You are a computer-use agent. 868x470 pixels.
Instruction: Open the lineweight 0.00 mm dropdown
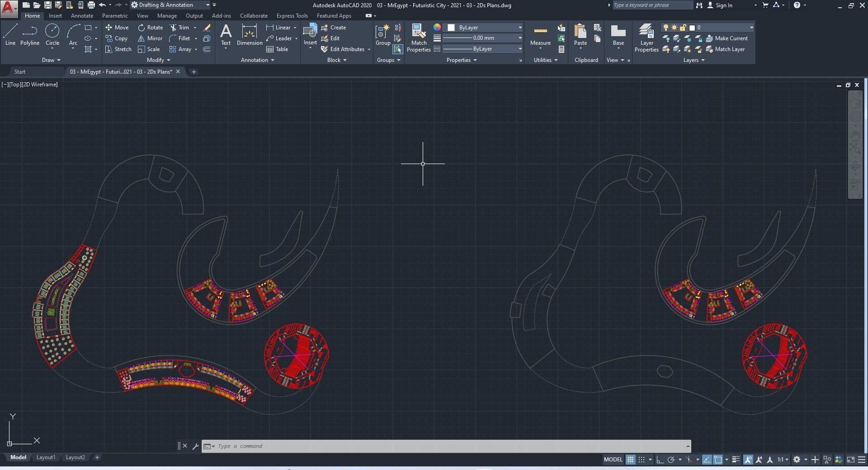(483, 38)
